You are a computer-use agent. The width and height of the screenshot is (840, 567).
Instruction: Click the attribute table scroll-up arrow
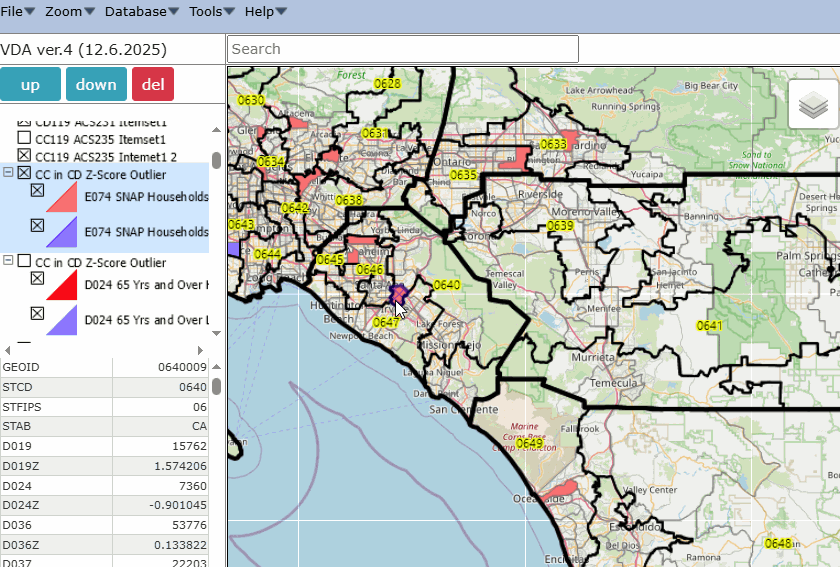click(x=216, y=367)
